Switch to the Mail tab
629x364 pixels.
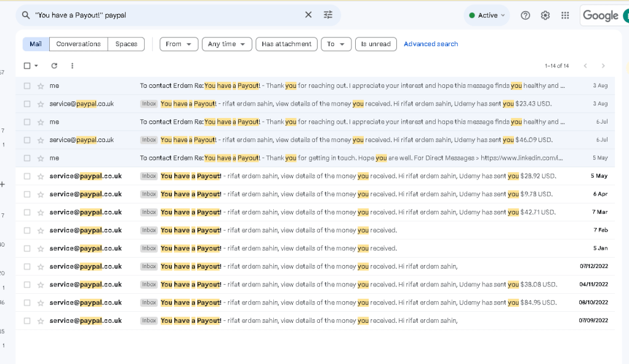(36, 44)
